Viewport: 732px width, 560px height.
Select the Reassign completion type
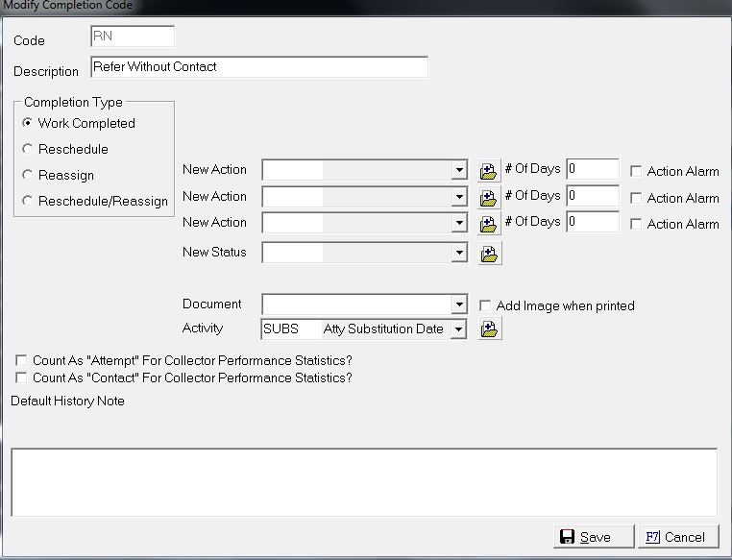pyautogui.click(x=28, y=175)
